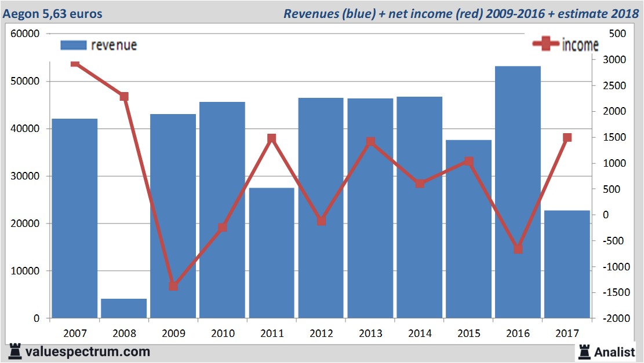Click the 40000 left axis label
Image resolution: width=644 pixels, height=363 pixels.
25,129
